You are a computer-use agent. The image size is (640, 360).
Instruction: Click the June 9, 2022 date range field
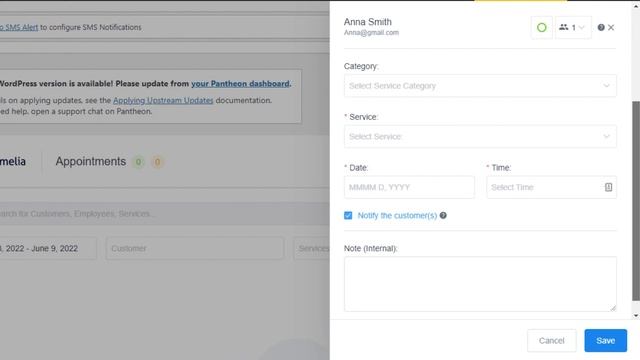pos(48,248)
